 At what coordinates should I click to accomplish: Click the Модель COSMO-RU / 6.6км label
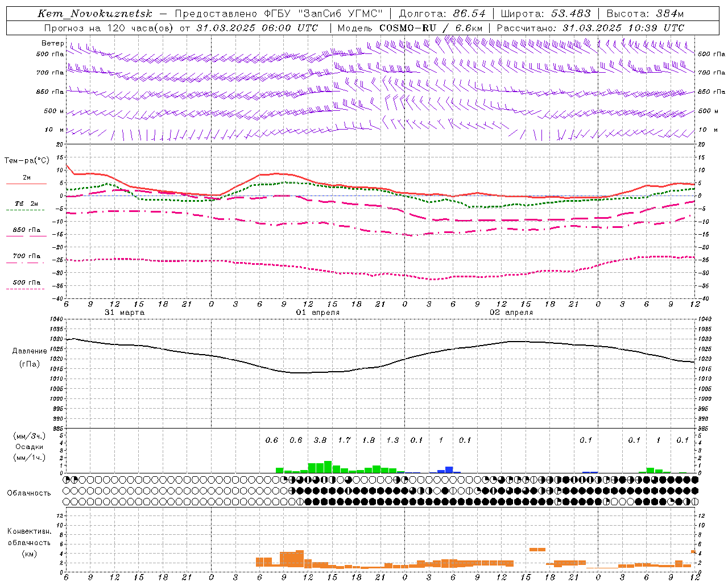(410, 28)
